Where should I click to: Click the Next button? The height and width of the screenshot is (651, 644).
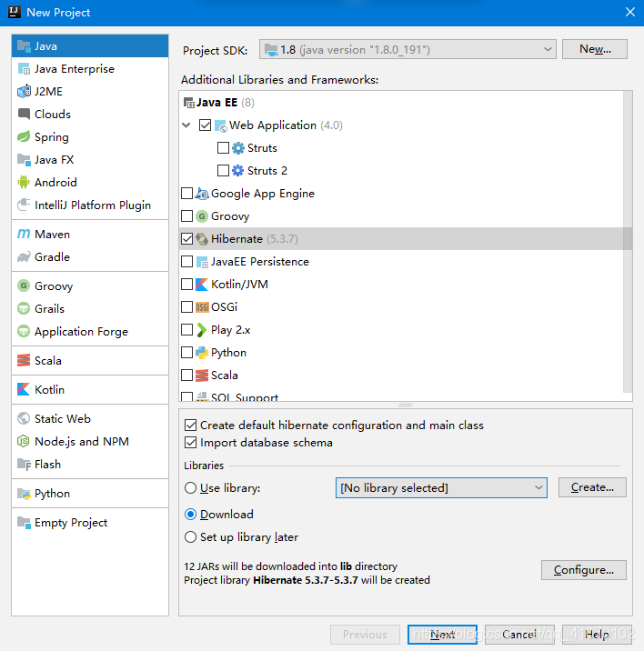coord(442,635)
